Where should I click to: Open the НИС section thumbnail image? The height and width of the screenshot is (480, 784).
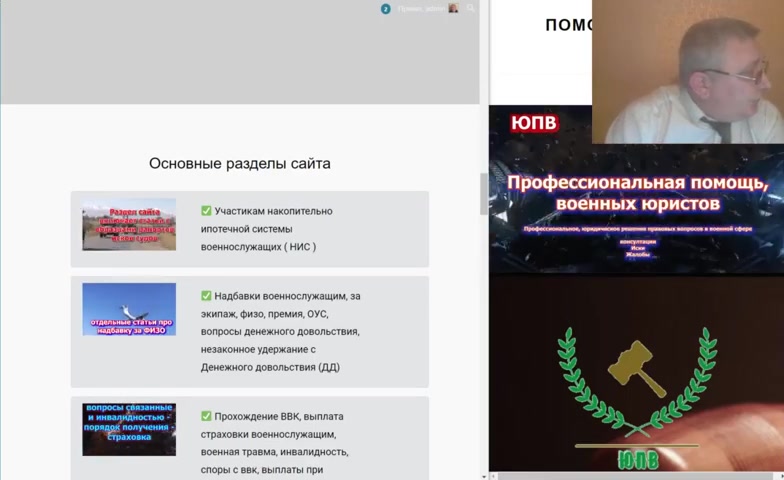(129, 224)
